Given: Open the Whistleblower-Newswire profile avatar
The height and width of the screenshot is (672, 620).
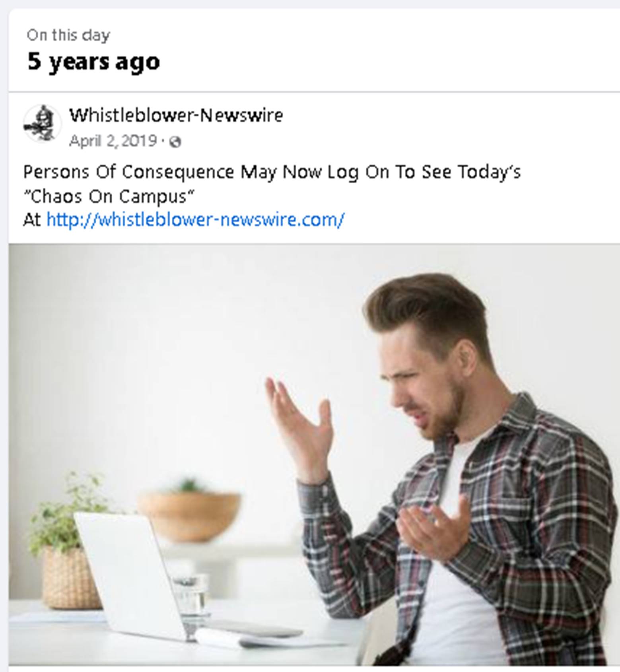Looking at the screenshot, I should [x=42, y=123].
